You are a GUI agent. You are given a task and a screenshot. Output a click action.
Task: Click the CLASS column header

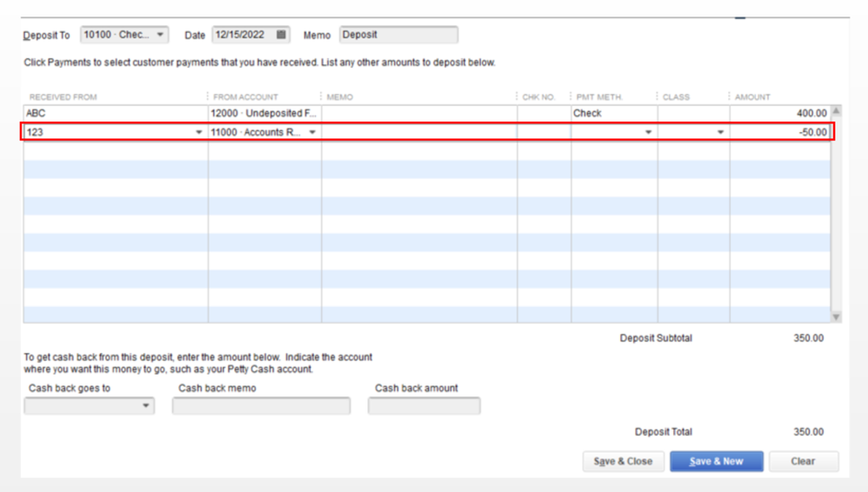tap(677, 96)
